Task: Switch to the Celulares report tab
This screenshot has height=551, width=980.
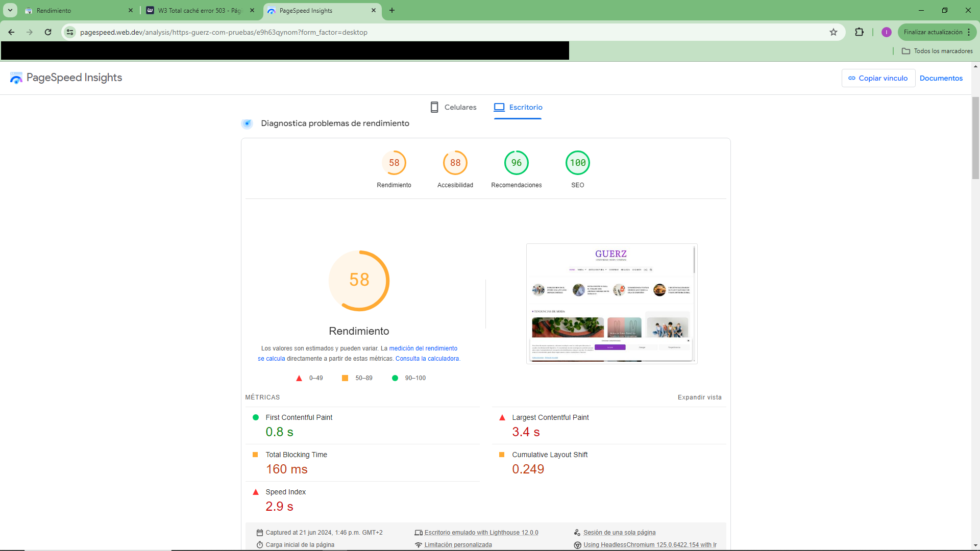Action: (x=453, y=107)
